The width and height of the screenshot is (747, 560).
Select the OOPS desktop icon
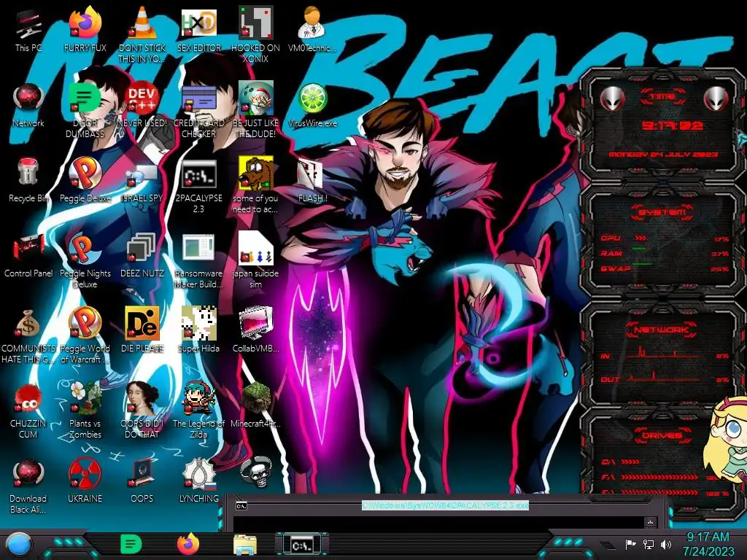click(142, 481)
